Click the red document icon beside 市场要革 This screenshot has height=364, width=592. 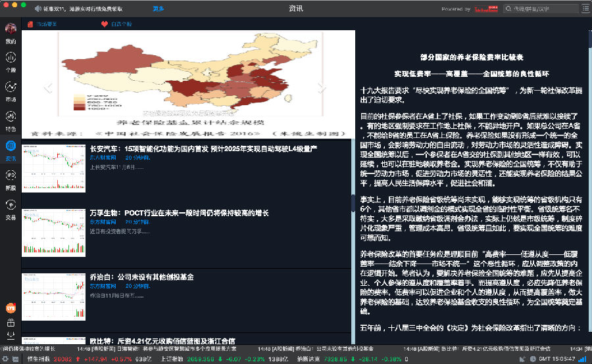[x=30, y=24]
